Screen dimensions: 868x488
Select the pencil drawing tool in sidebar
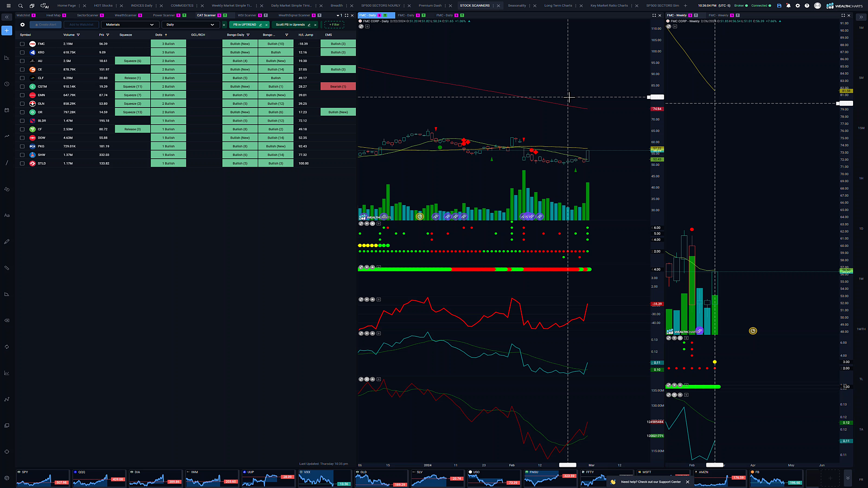coord(7,242)
